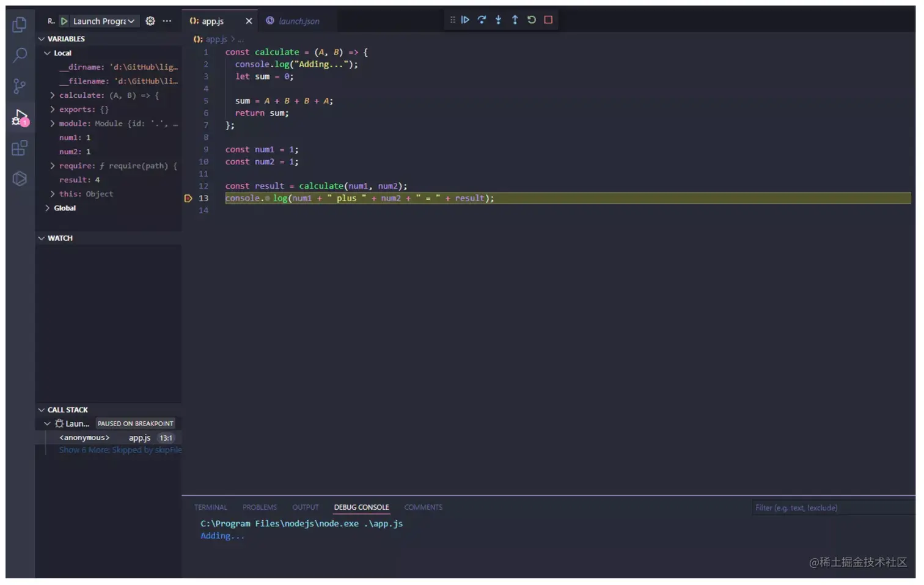The width and height of the screenshot is (924, 585).
Task: Open the TERMINAL panel tab
Action: [x=210, y=507]
